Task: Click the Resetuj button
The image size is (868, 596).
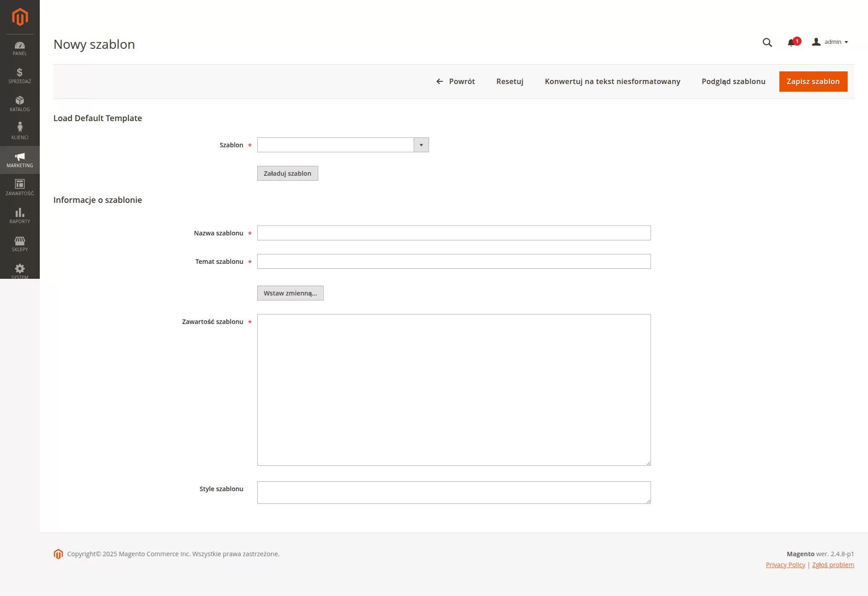Action: pyautogui.click(x=509, y=81)
